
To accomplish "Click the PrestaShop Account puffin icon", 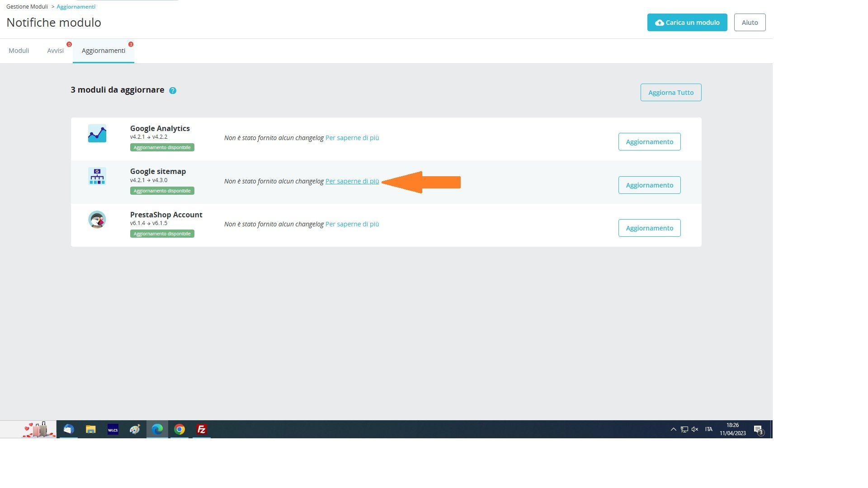I will (97, 220).
